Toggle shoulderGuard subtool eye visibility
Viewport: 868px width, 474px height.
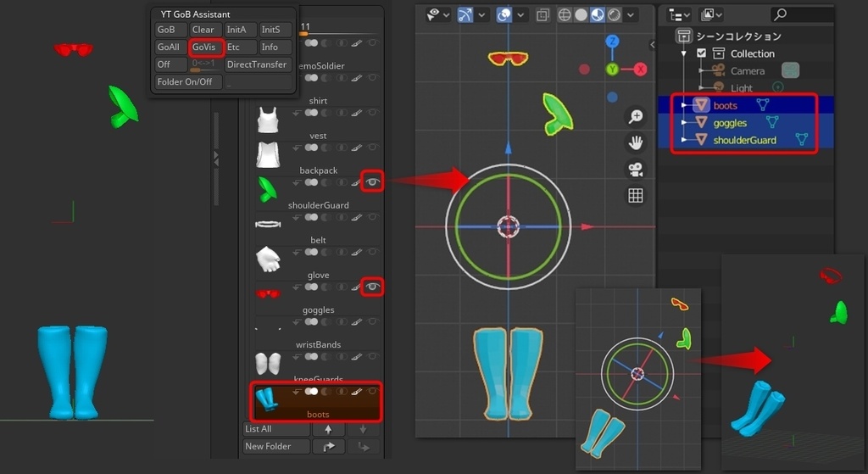373,181
